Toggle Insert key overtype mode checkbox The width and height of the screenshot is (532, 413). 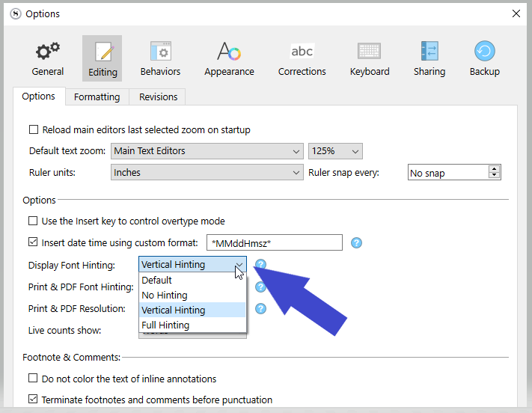pos(33,221)
